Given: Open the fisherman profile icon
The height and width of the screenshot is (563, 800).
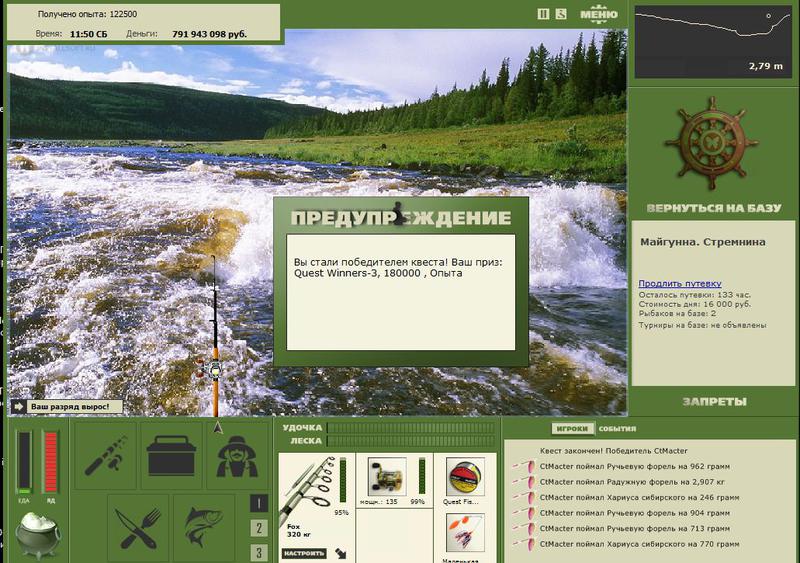Looking at the screenshot, I should click(237, 455).
